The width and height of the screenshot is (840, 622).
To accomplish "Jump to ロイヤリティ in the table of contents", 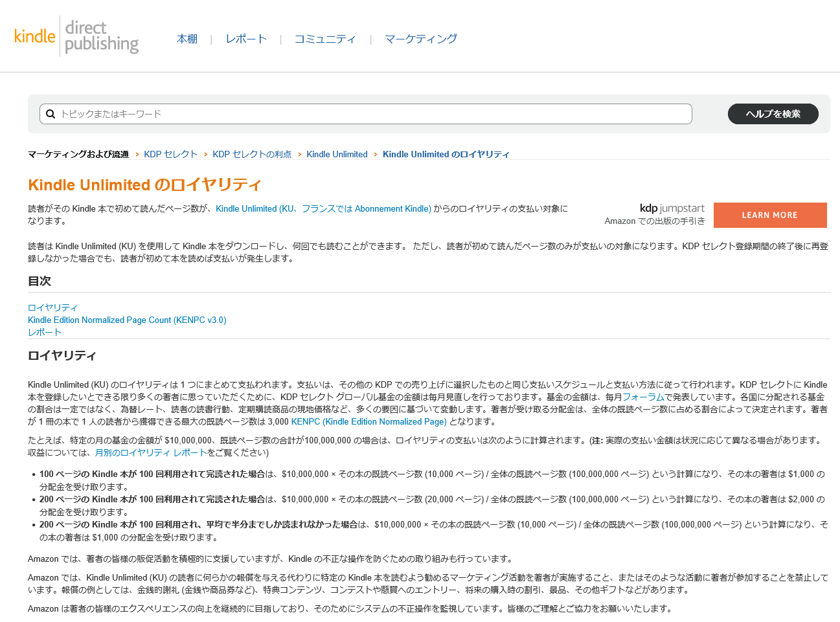I will click(52, 307).
